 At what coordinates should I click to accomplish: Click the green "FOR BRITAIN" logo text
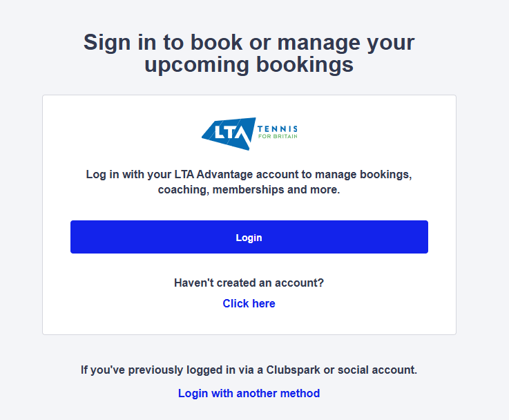277,137
